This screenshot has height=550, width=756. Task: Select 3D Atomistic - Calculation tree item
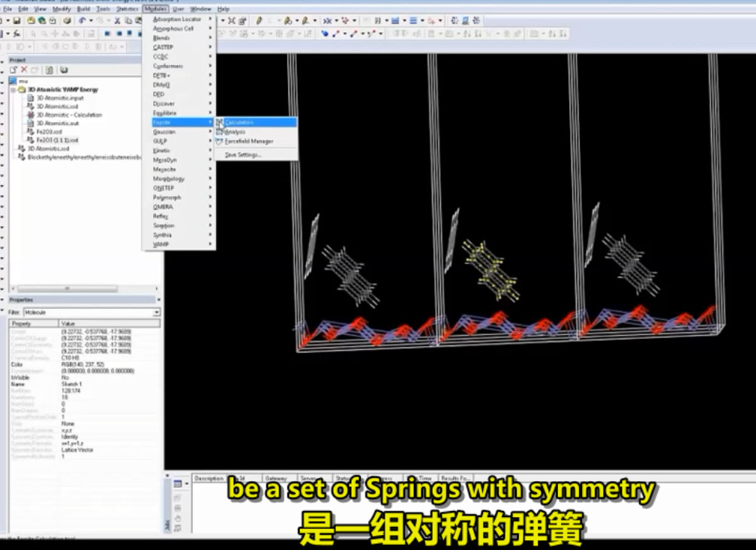69,115
